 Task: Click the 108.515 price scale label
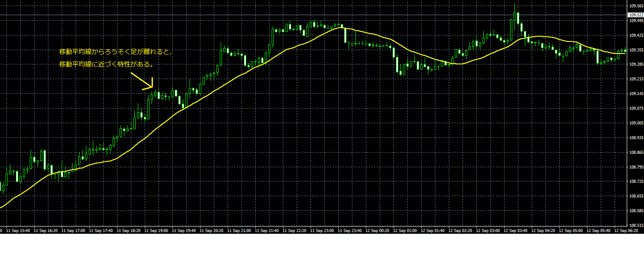(x=636, y=225)
